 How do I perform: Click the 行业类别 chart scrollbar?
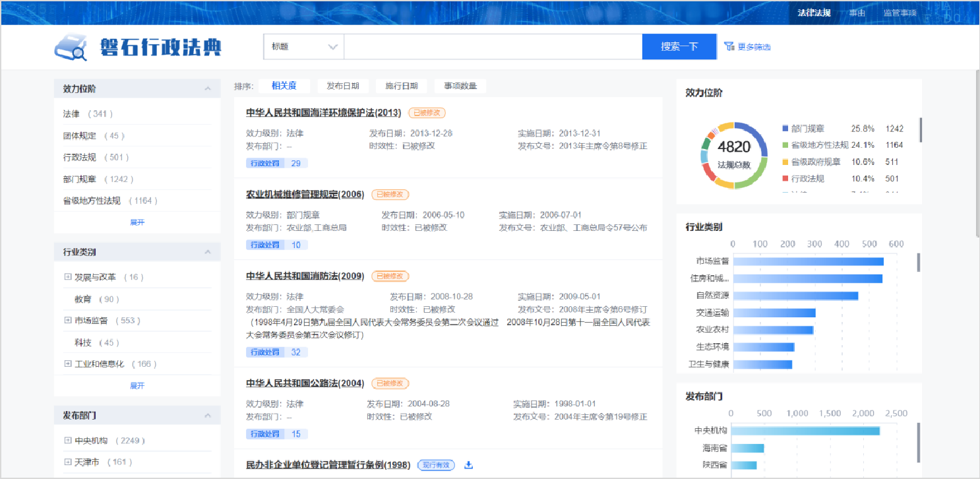click(x=919, y=263)
